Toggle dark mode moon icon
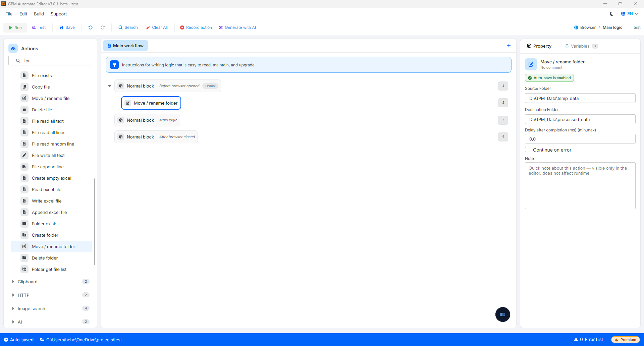 coord(611,14)
